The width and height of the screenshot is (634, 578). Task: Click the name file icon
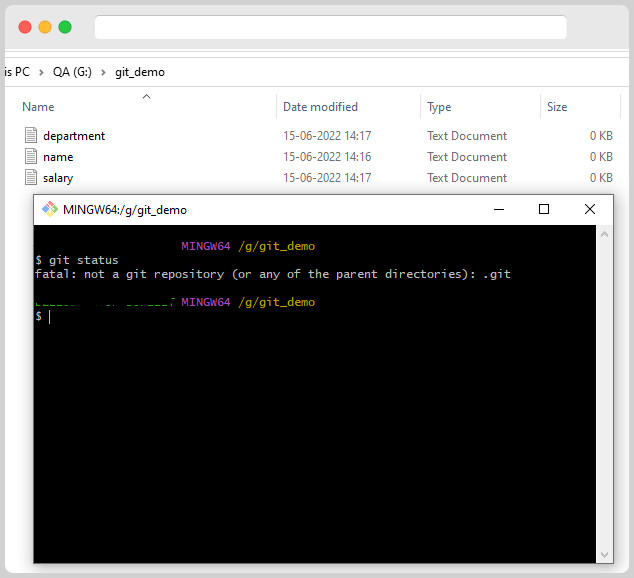click(31, 156)
